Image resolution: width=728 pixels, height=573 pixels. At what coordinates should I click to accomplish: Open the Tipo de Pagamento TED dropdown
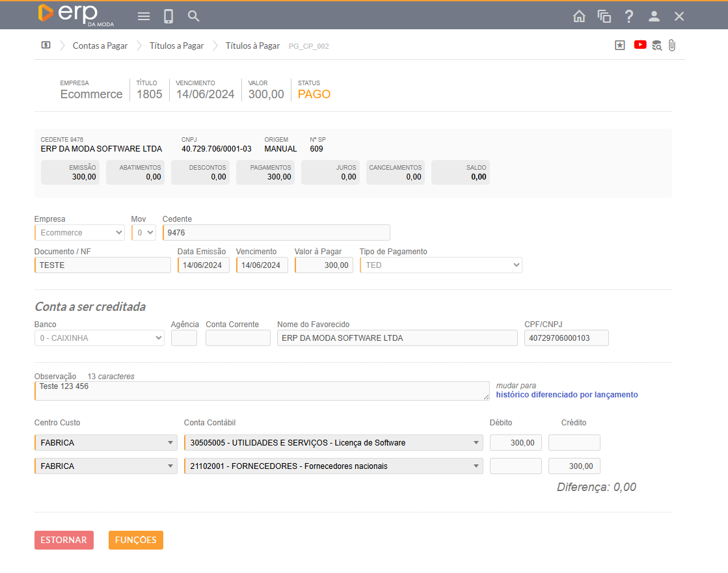pos(440,265)
